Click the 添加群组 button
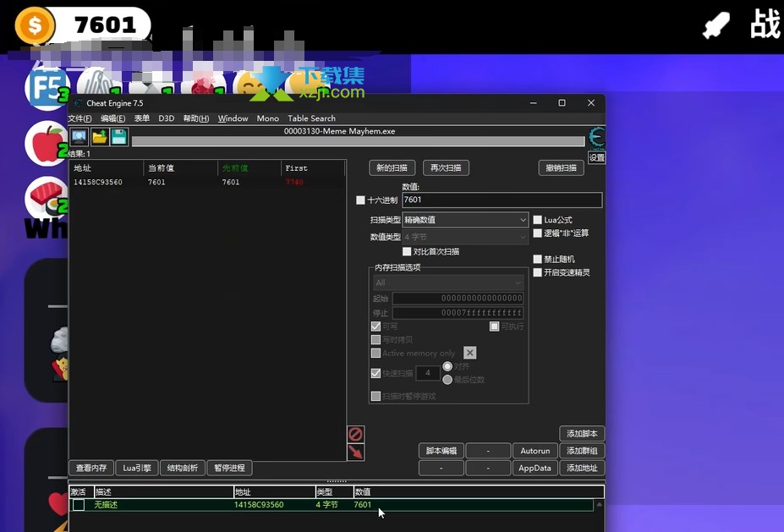Viewport: 784px width, 532px height. [582, 451]
